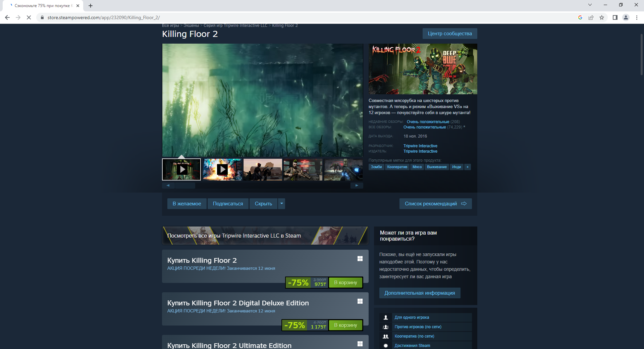The height and width of the screenshot is (349, 644).
Task: Go back to previous page
Action: pyautogui.click(x=7, y=17)
